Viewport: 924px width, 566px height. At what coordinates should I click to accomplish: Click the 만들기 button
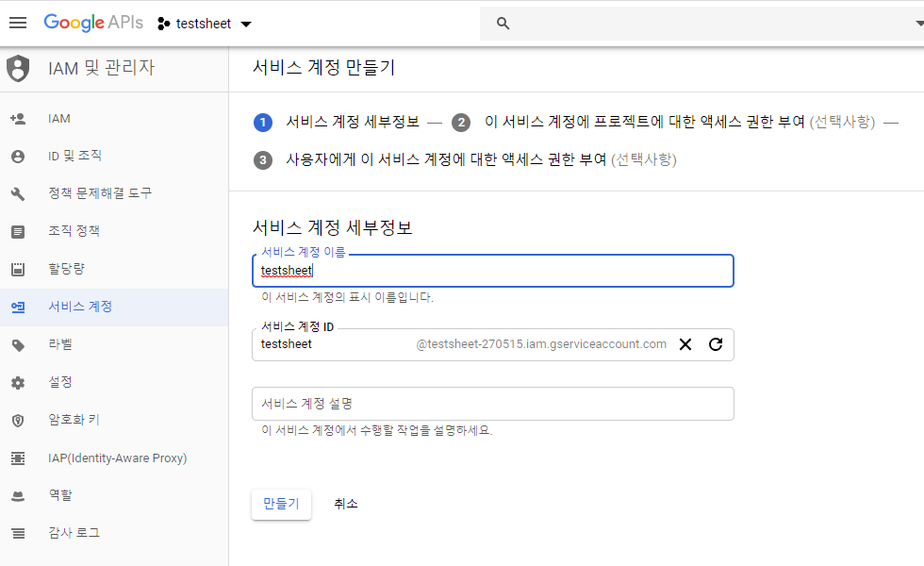[x=281, y=504]
